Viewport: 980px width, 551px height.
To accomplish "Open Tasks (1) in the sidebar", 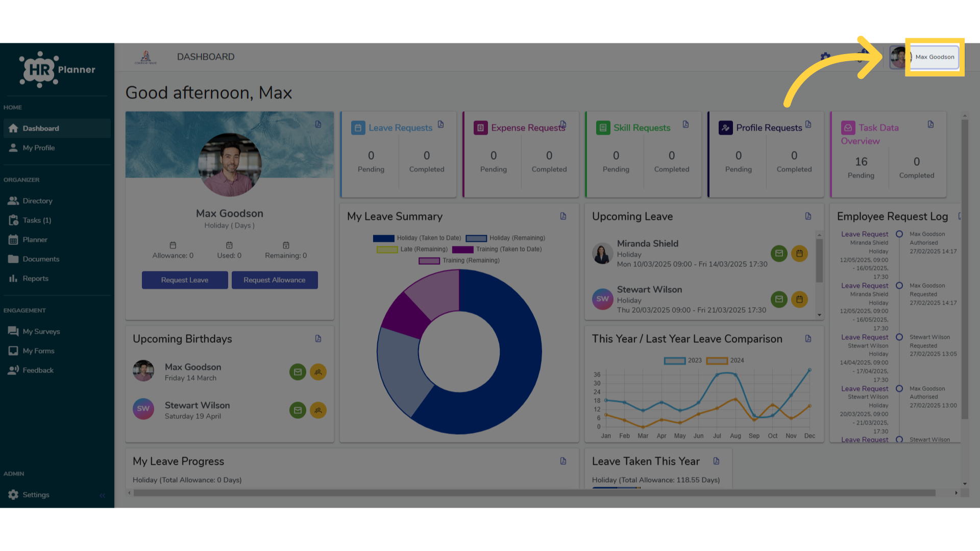I will point(57,220).
